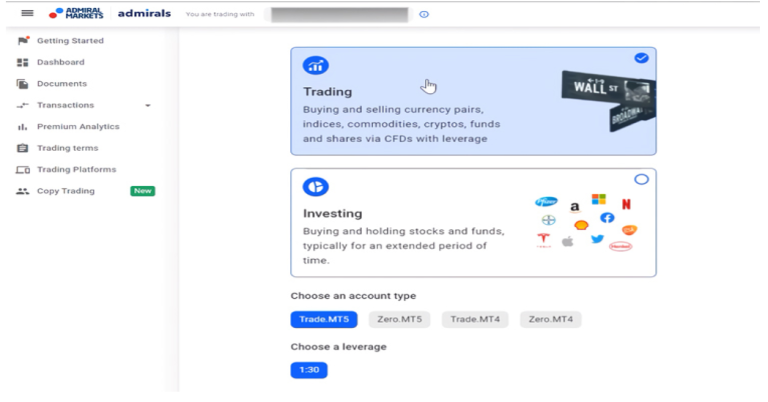The image size is (768, 402).
Task: Click the Premium Analytics bar chart icon
Action: 23,127
